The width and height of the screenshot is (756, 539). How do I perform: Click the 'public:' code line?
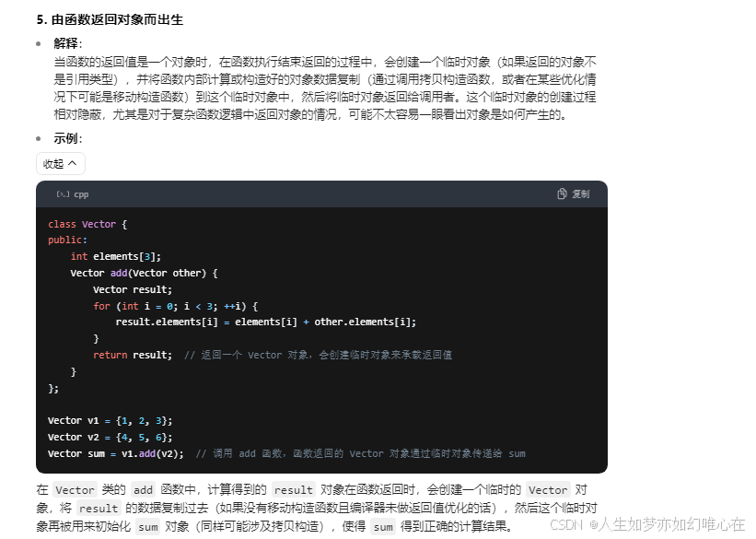coord(67,240)
